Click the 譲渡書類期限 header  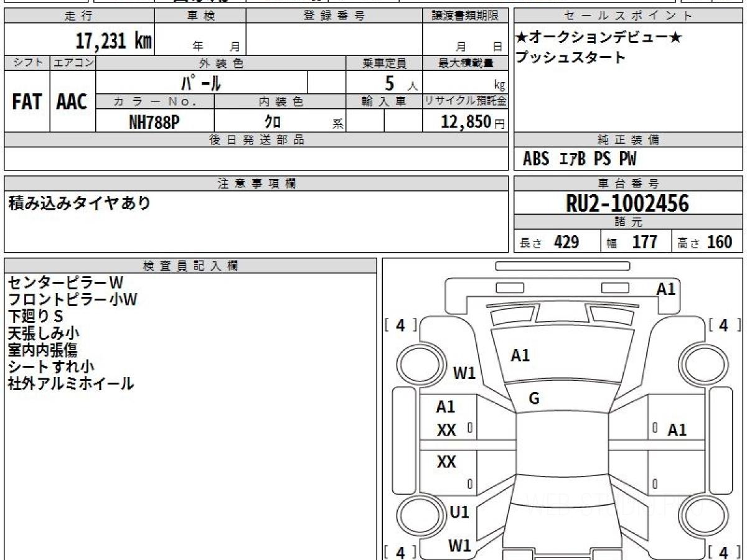(x=464, y=16)
